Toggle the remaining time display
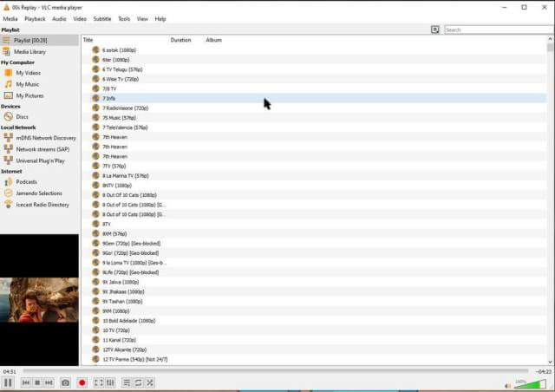This screenshot has height=392, width=555. tap(544, 371)
